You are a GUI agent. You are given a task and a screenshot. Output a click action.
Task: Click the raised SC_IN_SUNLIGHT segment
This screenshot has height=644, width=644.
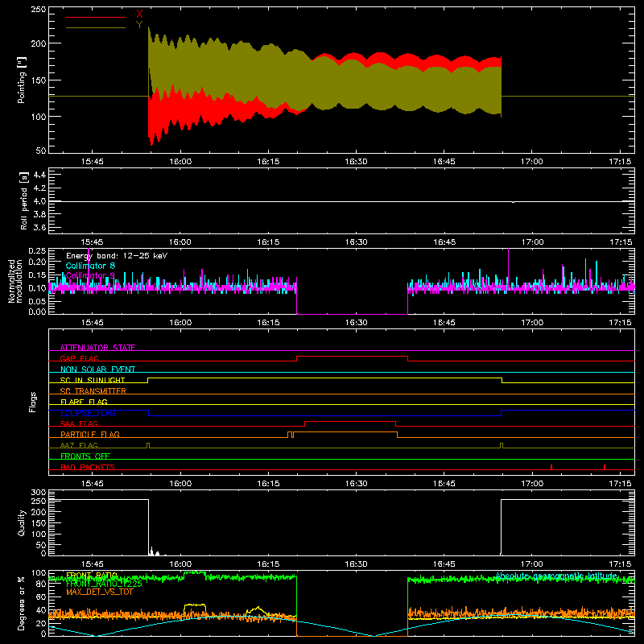pos(324,378)
